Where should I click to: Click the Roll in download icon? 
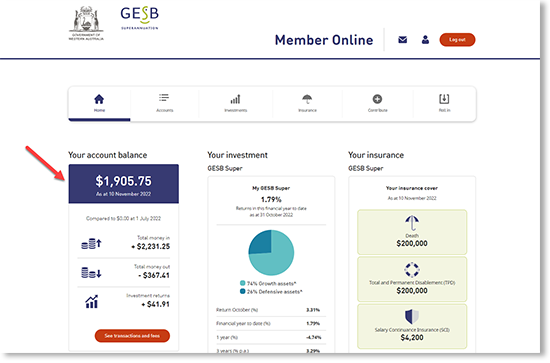[x=444, y=99]
